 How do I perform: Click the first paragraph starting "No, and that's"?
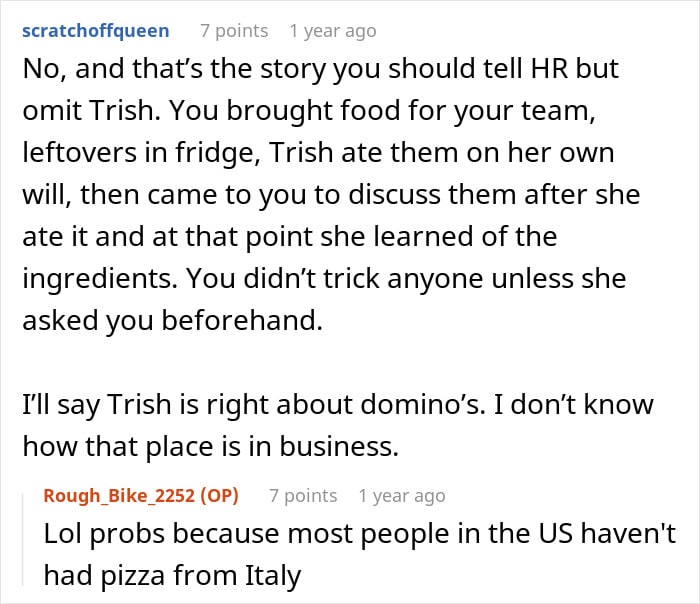331,195
